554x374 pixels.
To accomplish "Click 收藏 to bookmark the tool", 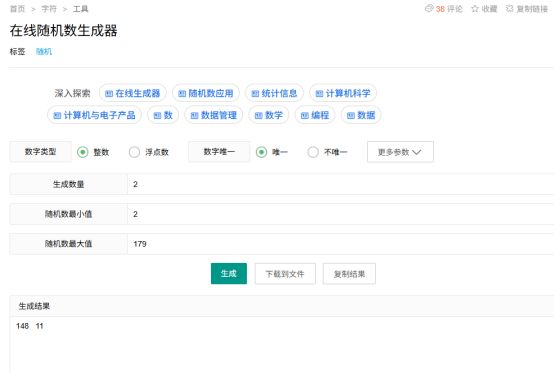I will click(x=489, y=9).
